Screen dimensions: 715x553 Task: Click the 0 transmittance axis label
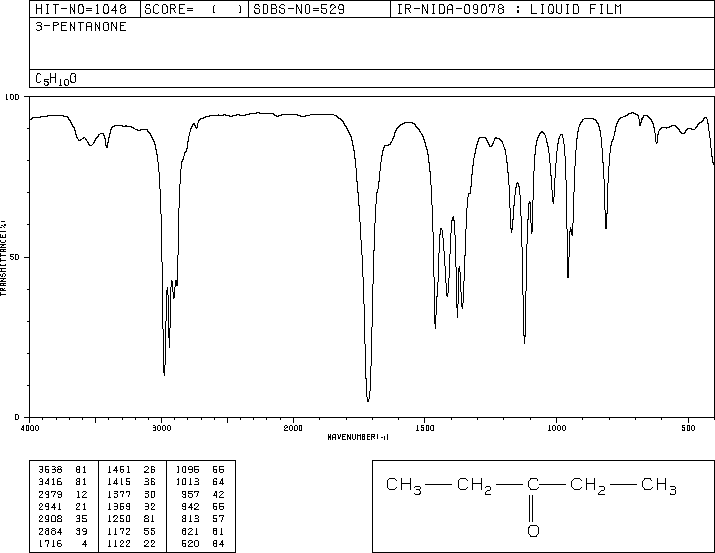[17, 417]
